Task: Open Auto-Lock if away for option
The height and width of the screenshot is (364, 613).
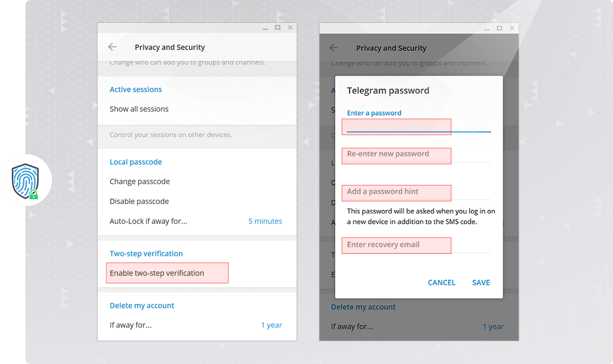Action: 148,221
